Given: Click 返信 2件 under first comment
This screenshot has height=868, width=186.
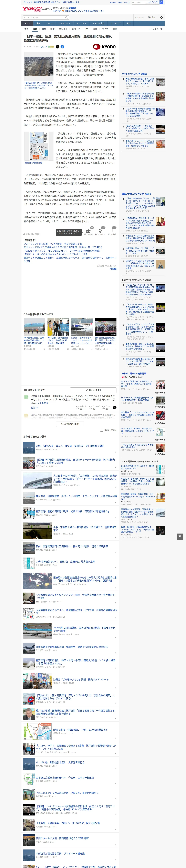Looking at the screenshot, I should click(35, 407).
